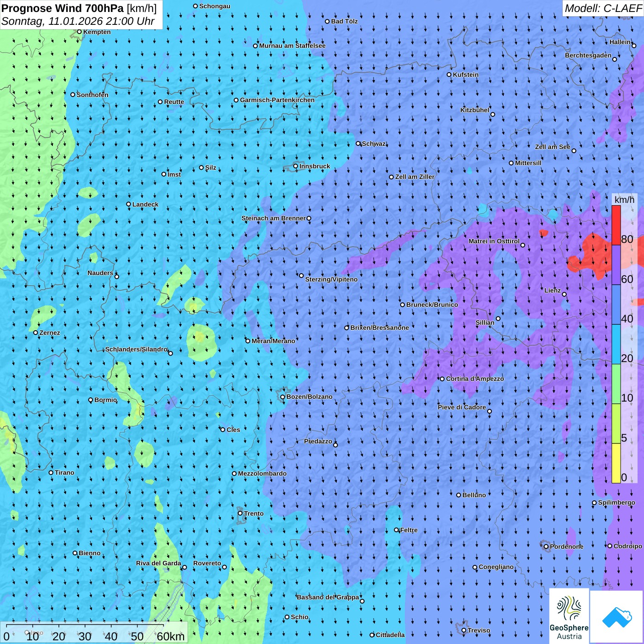This screenshot has width=644, height=644.
Task: Click the Tirano city label
Action: click(x=64, y=472)
